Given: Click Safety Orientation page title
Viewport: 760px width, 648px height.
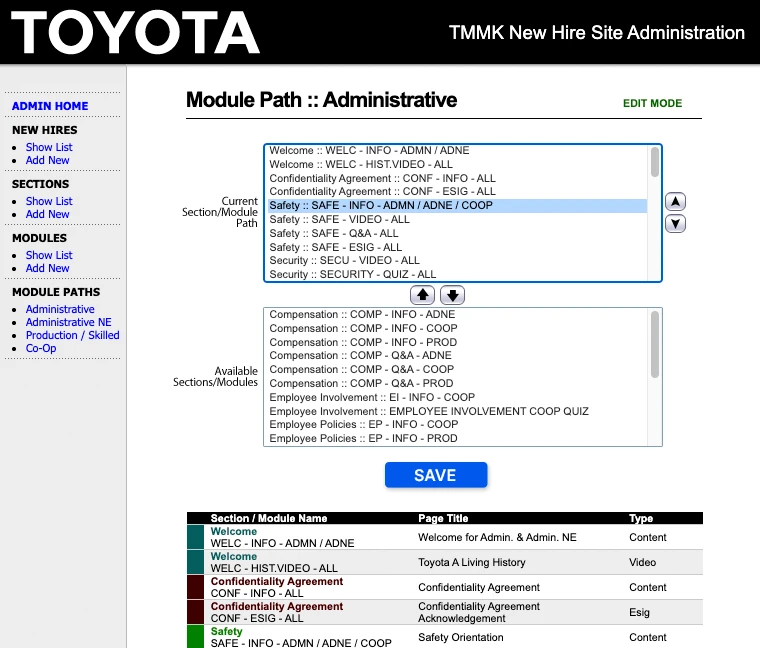Looking at the screenshot, I should (460, 637).
